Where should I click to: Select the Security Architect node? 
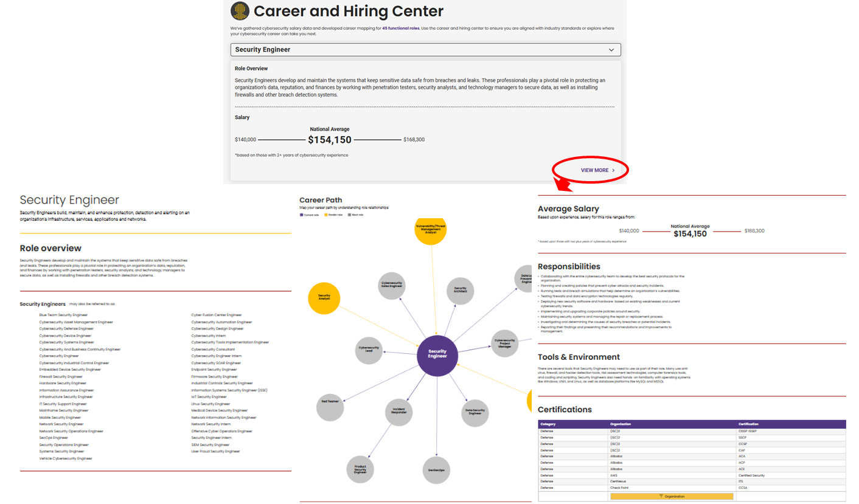(460, 291)
